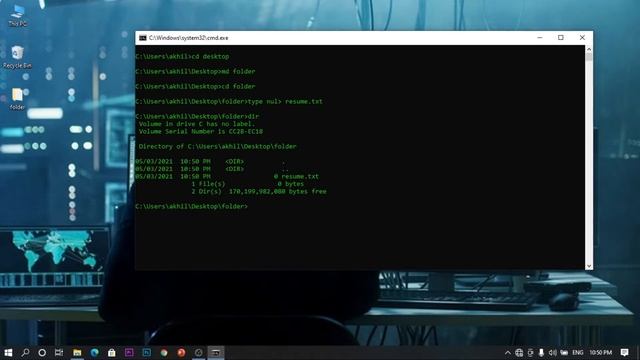Click the 'Volume Serial Number' output line
The height and width of the screenshot is (360, 640).
click(200, 131)
